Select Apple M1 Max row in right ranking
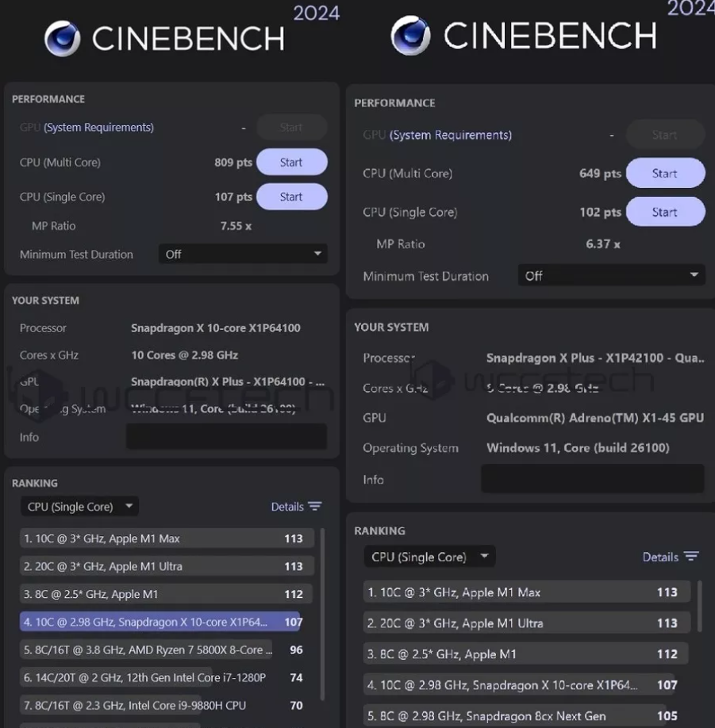This screenshot has width=715, height=728. 526,592
